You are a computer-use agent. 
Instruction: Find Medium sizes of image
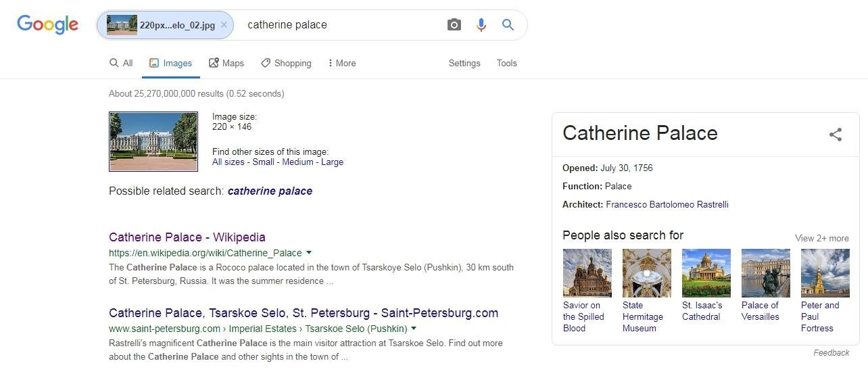pyautogui.click(x=298, y=162)
